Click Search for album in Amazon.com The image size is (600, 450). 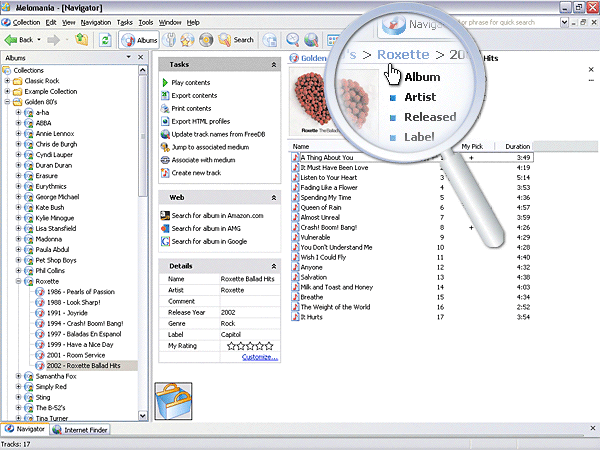tap(216, 215)
